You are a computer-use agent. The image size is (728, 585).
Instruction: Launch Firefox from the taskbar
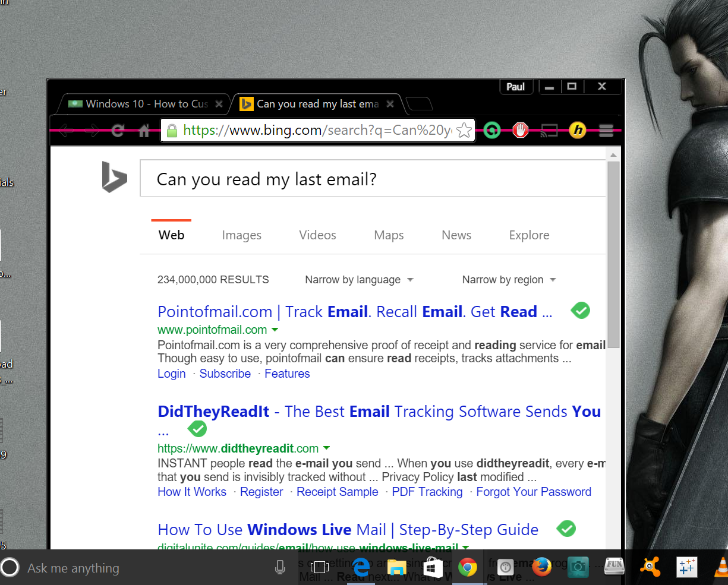point(541,568)
